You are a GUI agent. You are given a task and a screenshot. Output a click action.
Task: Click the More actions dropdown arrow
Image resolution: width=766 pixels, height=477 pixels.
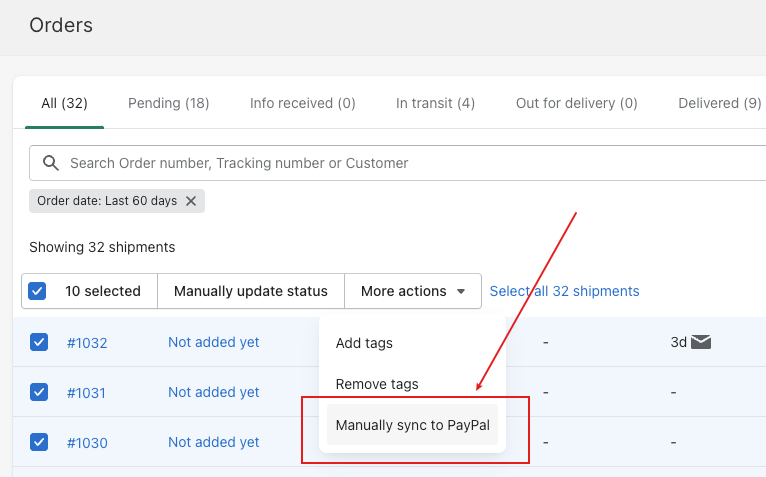click(461, 291)
